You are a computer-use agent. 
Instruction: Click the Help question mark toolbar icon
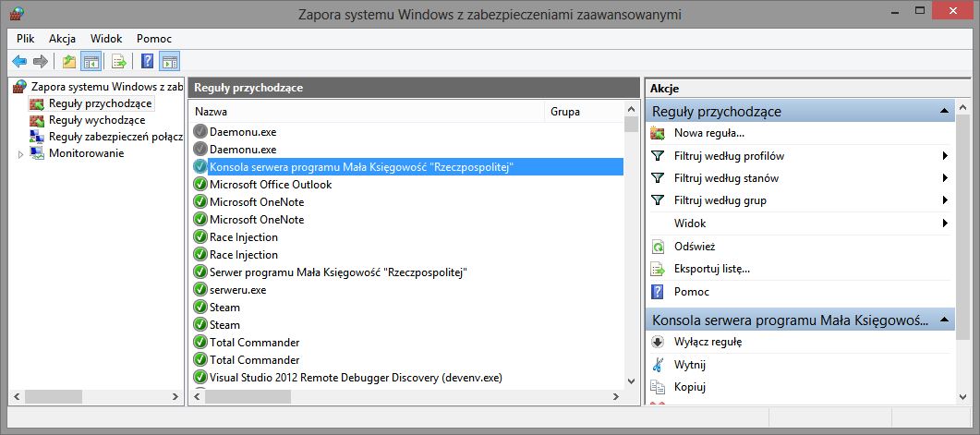[x=147, y=62]
